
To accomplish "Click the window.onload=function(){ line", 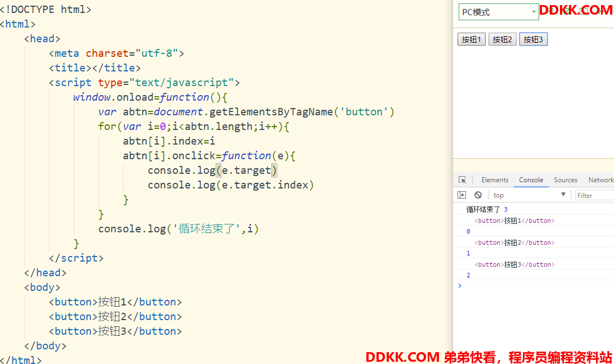I will point(150,97).
